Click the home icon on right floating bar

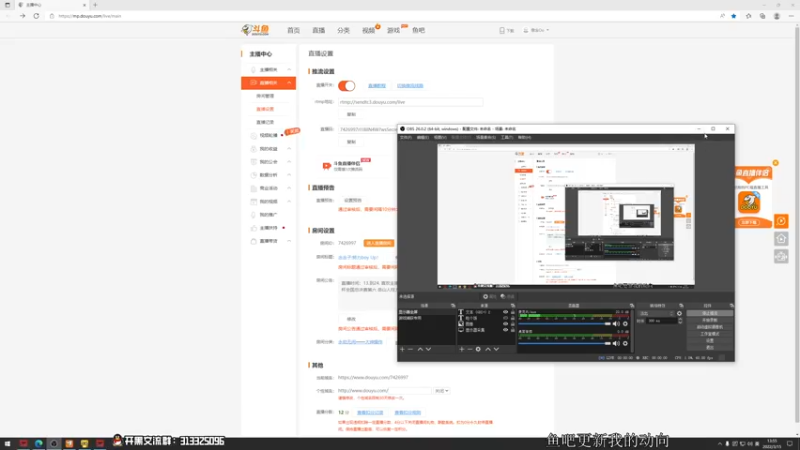pos(781,239)
